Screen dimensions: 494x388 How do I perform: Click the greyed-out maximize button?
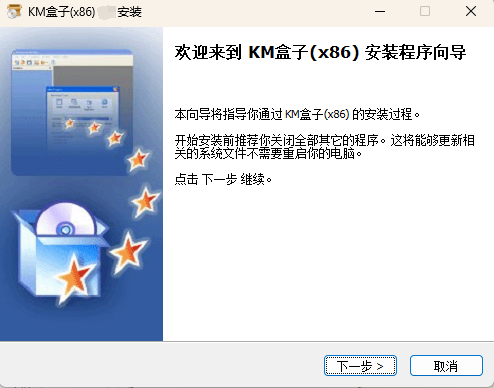425,12
